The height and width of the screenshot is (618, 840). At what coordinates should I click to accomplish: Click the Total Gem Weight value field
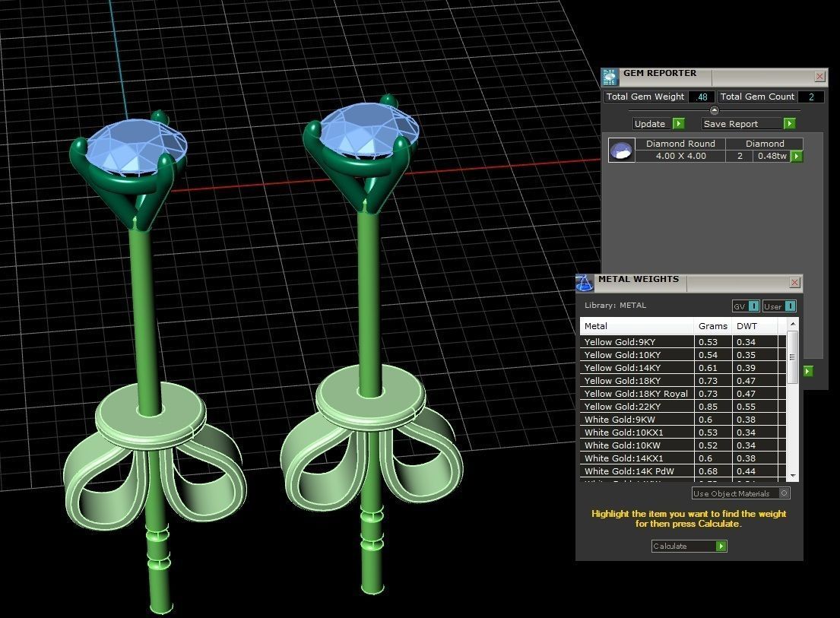[x=701, y=97]
